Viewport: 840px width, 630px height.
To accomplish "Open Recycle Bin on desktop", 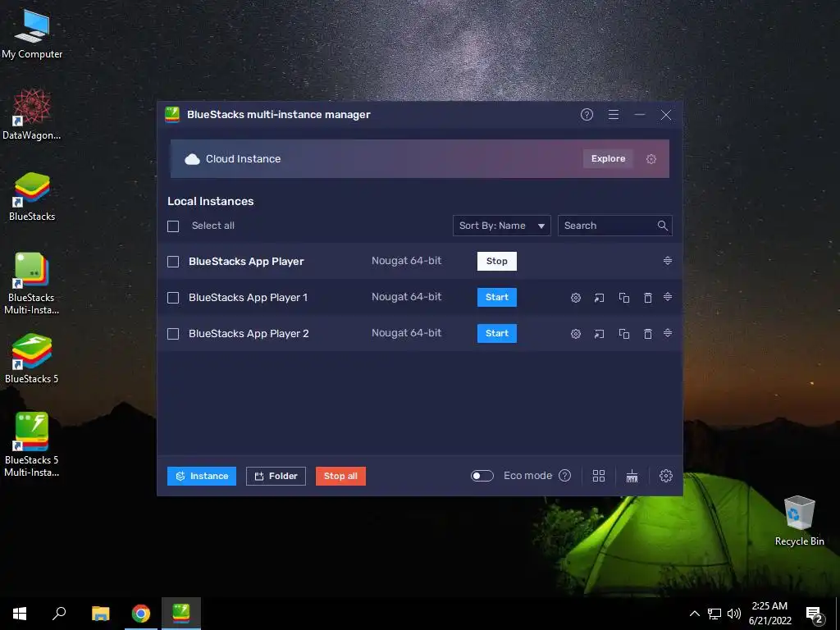I will 799,520.
